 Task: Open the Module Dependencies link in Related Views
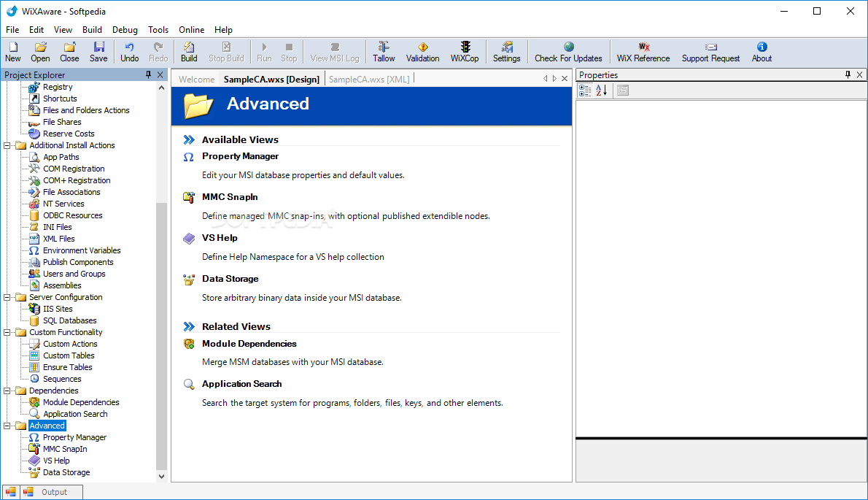pos(249,343)
